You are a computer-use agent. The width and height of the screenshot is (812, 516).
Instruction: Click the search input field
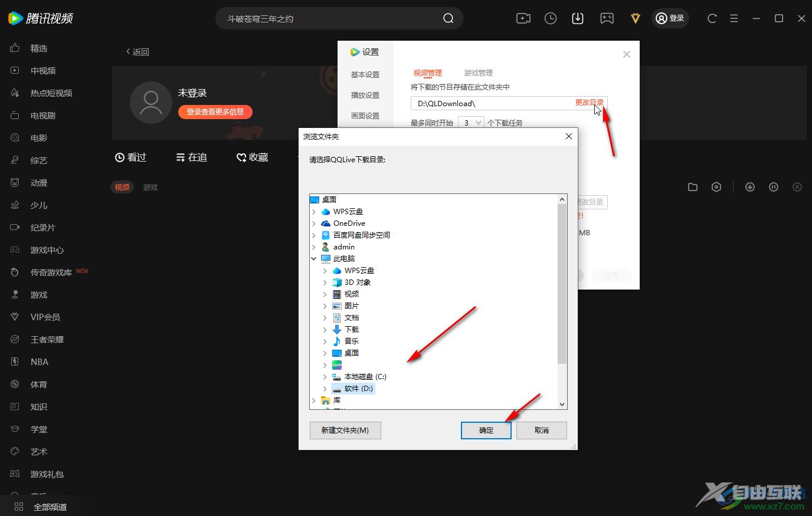click(x=330, y=19)
